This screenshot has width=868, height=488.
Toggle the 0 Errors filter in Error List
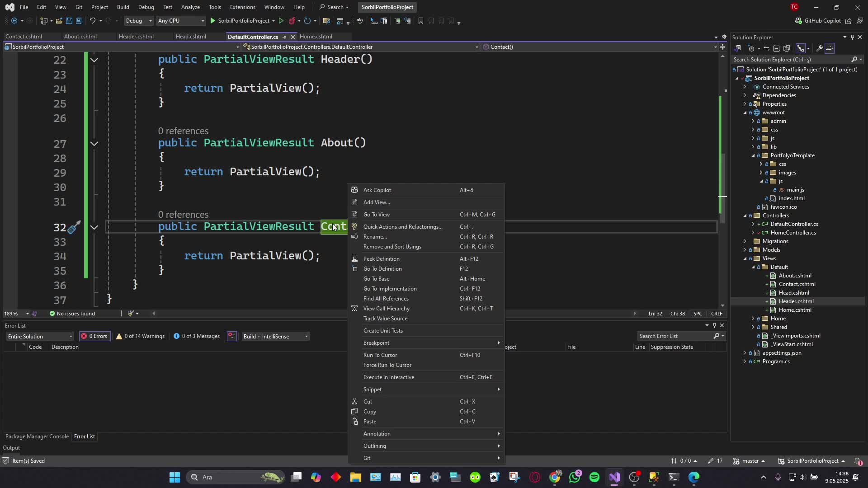[94, 336]
